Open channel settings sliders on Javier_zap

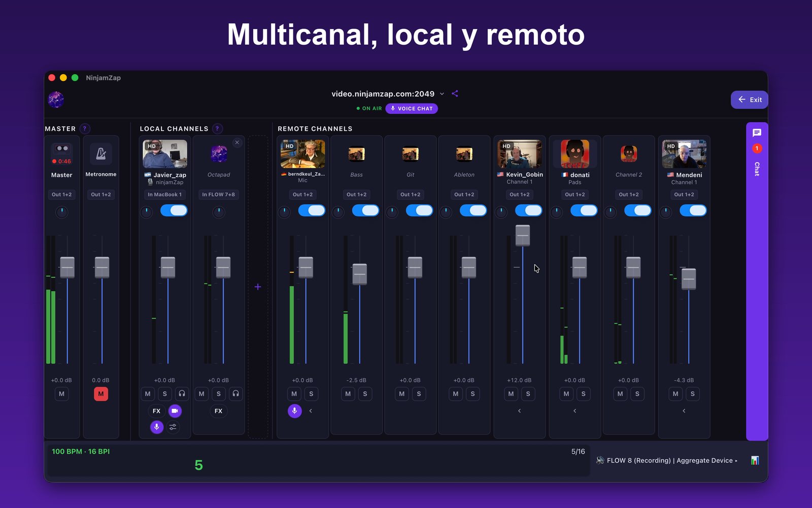[173, 427]
